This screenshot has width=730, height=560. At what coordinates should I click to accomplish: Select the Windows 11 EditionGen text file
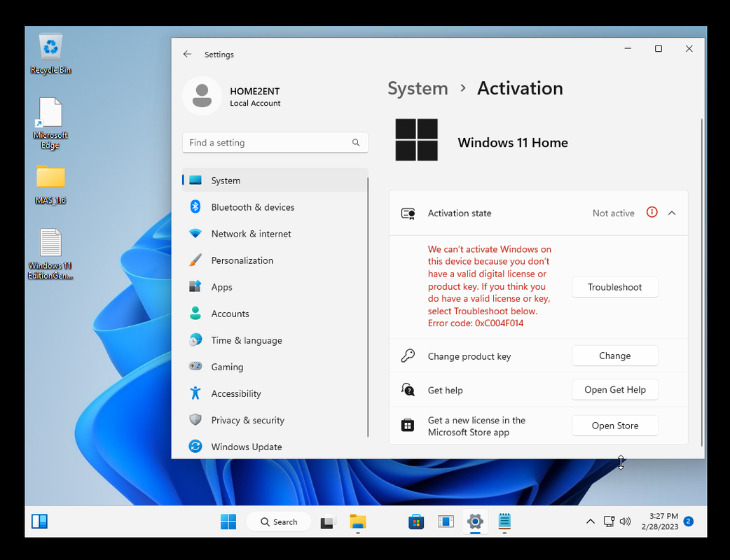coord(50,254)
